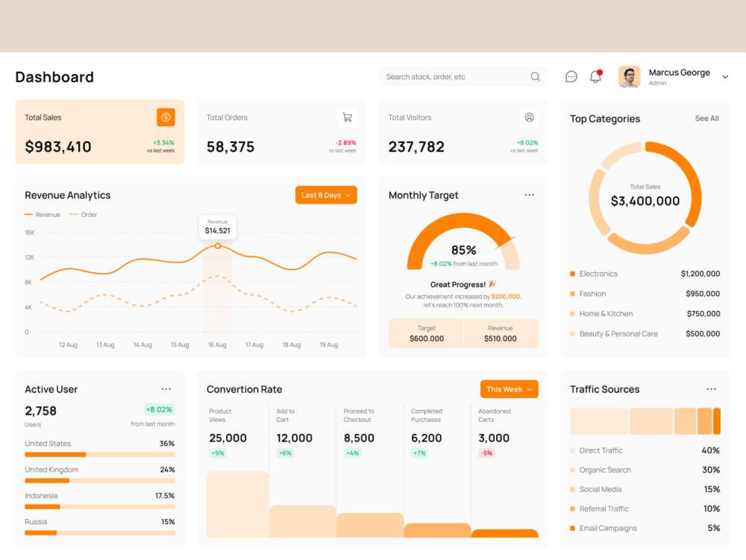Screen dimensions: 746x560
Task: Click the -5% Abandoned Carts badge
Action: coord(486,453)
